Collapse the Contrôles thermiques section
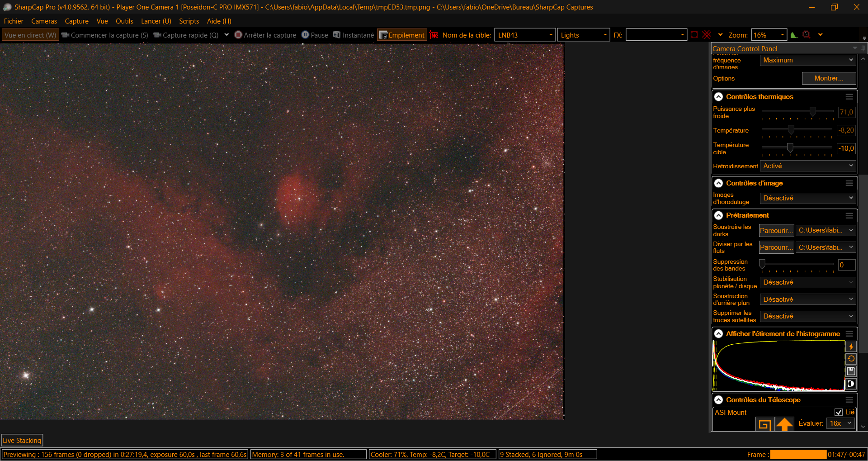Image resolution: width=868 pixels, height=461 pixels. (718, 97)
